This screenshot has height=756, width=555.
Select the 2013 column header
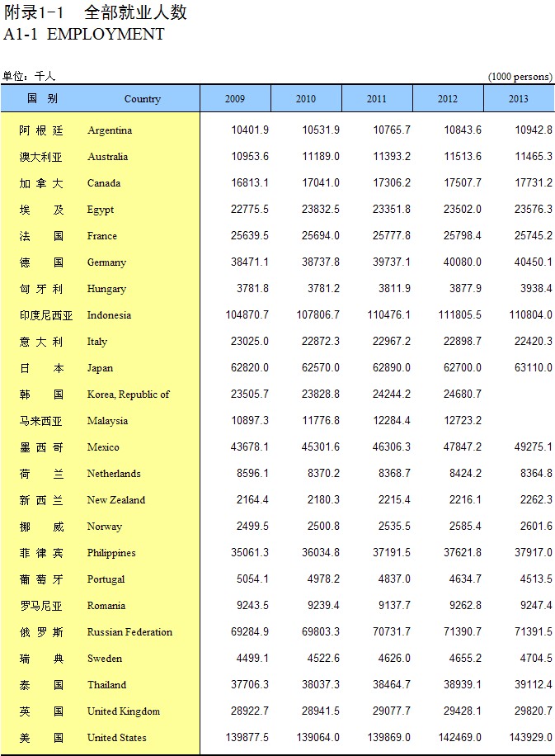[519, 99]
